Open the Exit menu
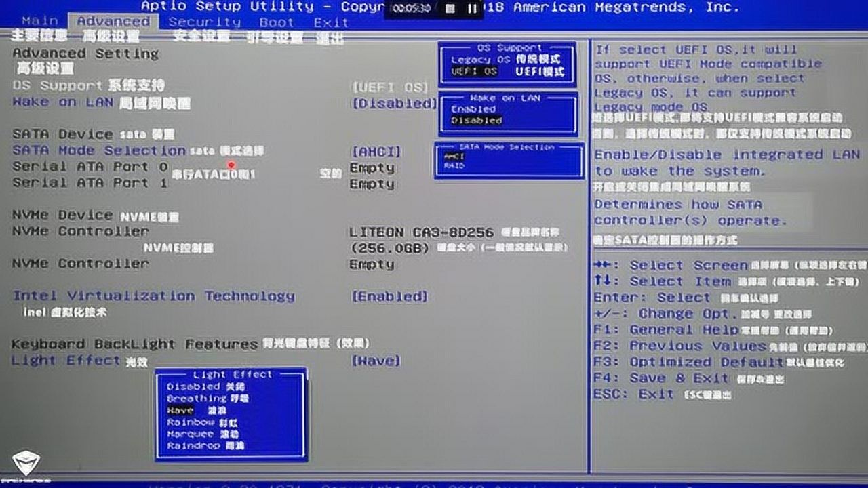Screen dimensions: 868x488 pyautogui.click(x=331, y=21)
